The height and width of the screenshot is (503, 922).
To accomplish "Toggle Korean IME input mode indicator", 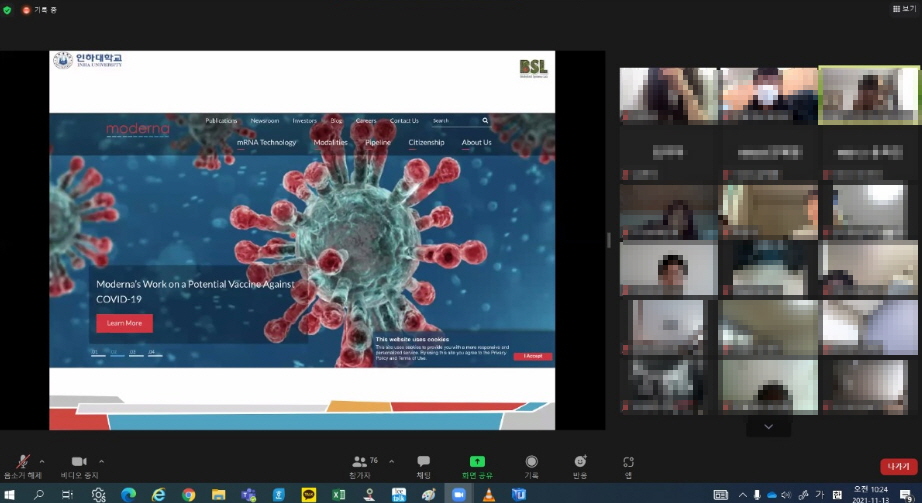I will 820,495.
